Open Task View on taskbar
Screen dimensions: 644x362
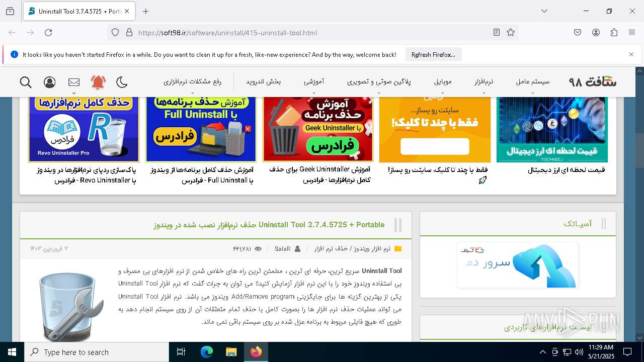pyautogui.click(x=181, y=352)
